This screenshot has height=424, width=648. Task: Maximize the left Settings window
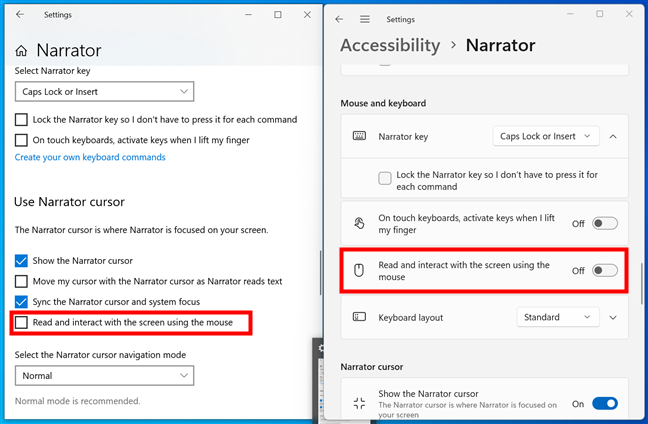click(x=278, y=14)
